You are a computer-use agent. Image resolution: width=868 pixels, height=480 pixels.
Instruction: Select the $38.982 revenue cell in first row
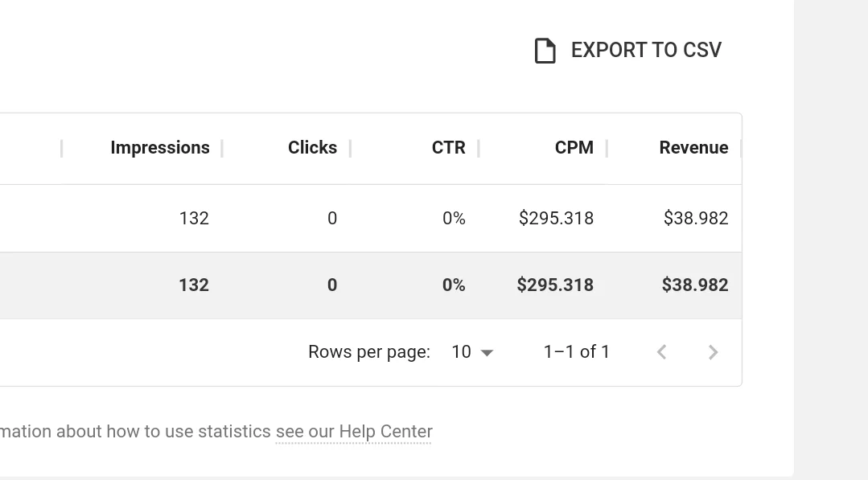(x=696, y=219)
